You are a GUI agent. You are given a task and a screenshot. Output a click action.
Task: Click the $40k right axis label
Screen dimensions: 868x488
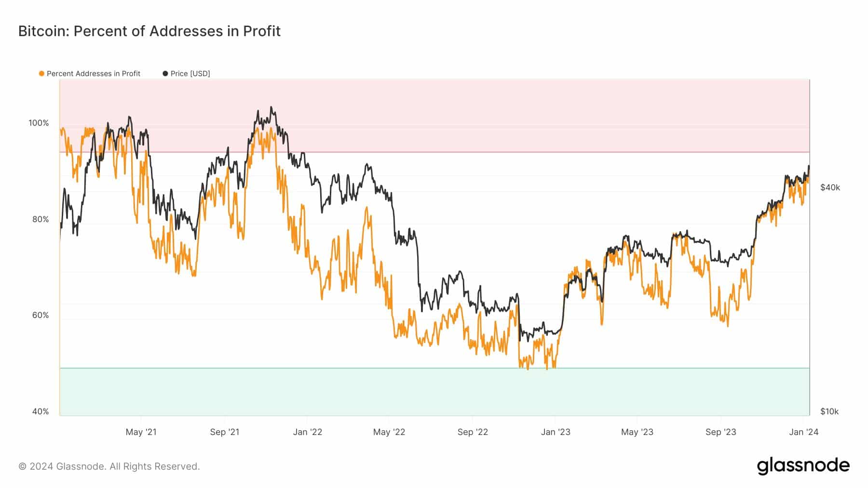(830, 188)
